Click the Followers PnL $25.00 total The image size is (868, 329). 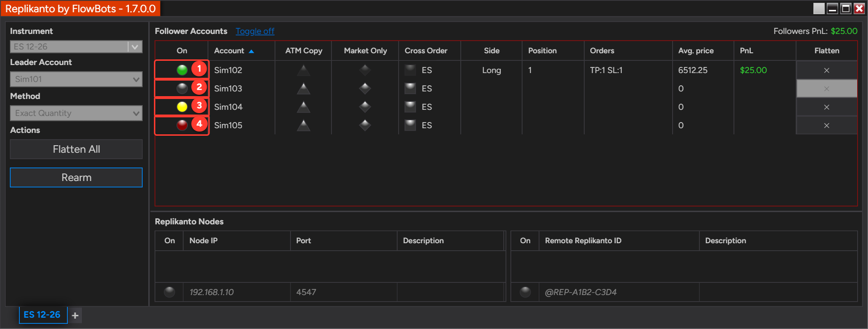coord(844,31)
